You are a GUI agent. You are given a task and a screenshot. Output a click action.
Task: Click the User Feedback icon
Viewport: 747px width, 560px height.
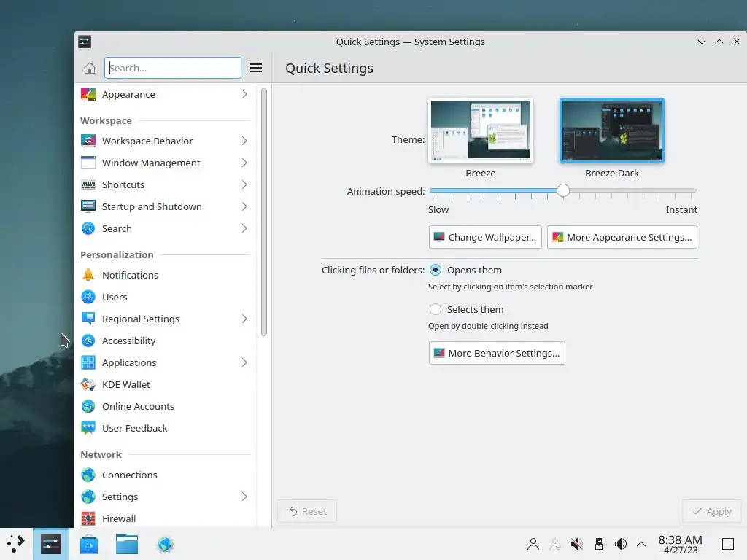(x=88, y=429)
